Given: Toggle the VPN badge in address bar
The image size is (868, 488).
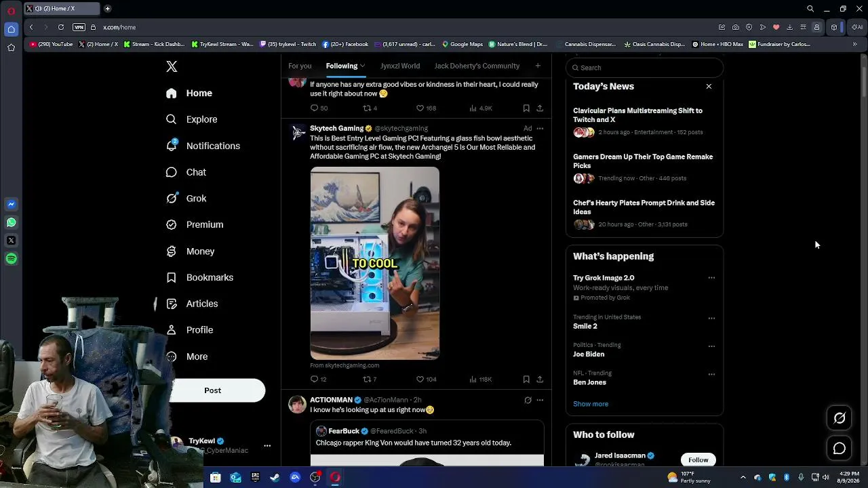Looking at the screenshot, I should [79, 27].
